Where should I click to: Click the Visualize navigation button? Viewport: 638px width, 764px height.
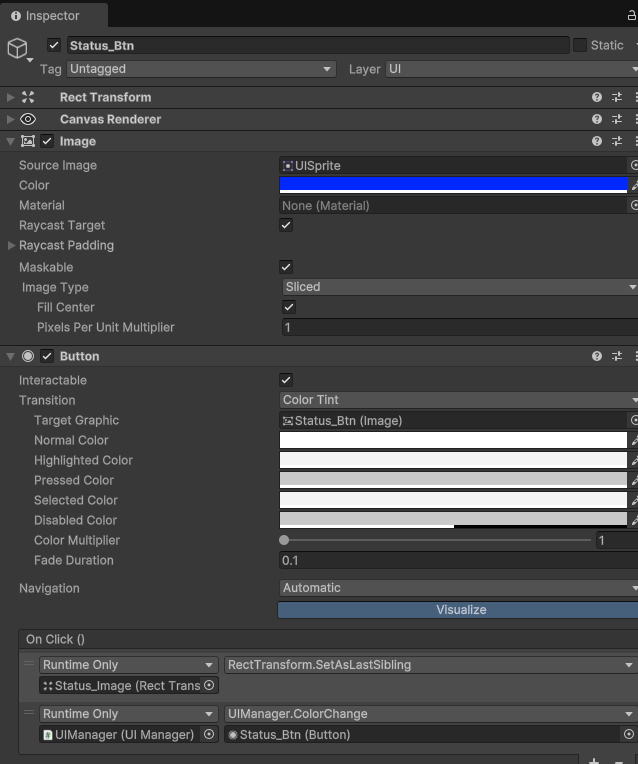(458, 610)
